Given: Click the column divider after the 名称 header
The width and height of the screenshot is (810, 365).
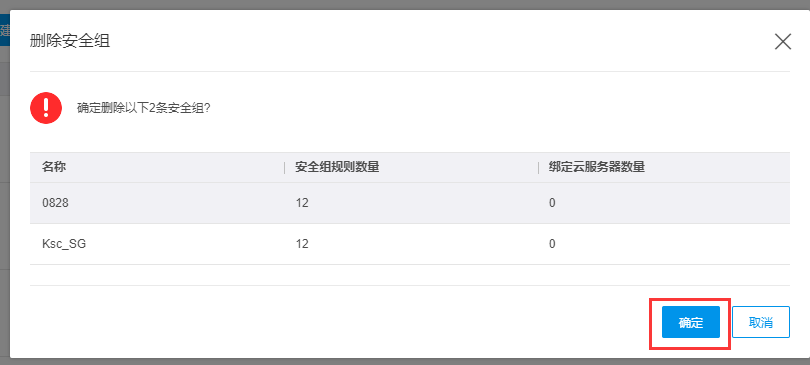Looking at the screenshot, I should tap(284, 167).
